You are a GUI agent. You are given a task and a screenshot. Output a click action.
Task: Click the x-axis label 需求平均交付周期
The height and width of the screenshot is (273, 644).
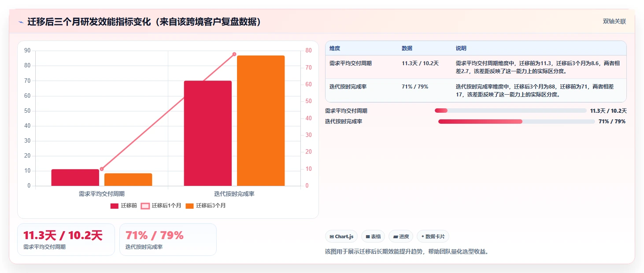(x=102, y=194)
